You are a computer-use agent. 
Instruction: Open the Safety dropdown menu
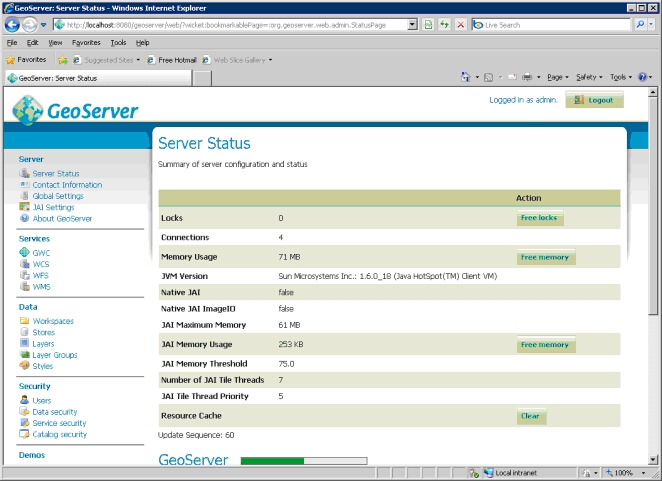tap(589, 77)
